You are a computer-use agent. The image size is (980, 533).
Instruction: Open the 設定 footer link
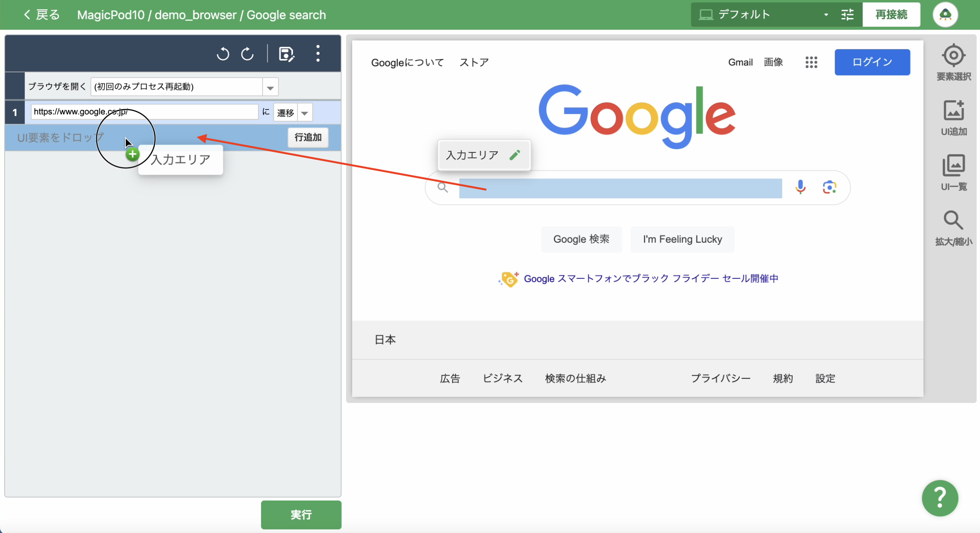click(x=825, y=378)
